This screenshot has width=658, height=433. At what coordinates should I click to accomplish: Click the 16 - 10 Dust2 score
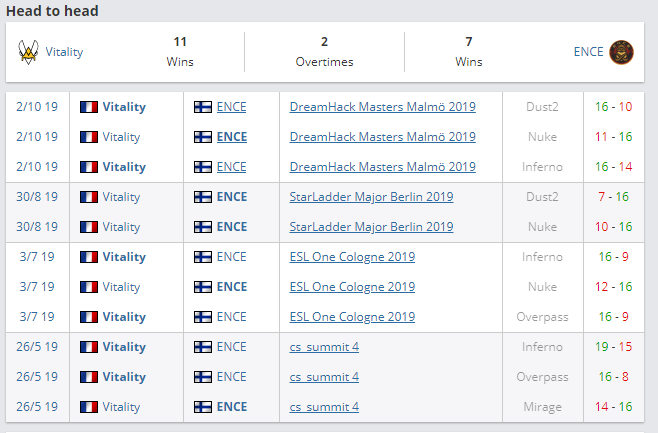(613, 107)
